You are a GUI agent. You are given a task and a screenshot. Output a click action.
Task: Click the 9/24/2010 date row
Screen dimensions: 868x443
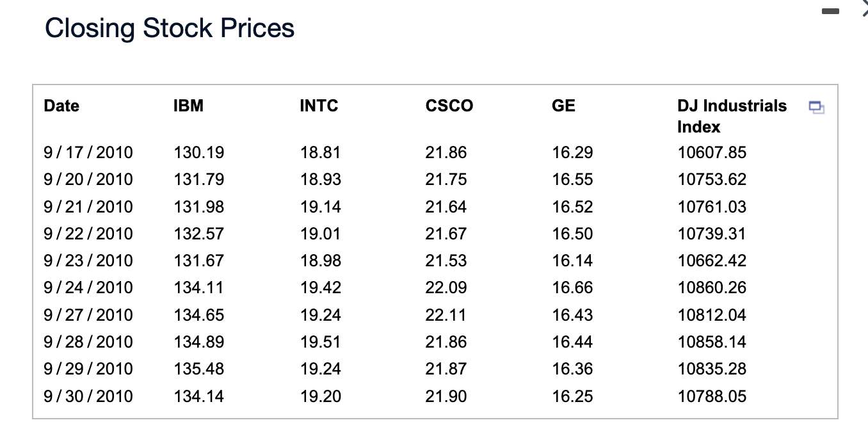(88, 287)
